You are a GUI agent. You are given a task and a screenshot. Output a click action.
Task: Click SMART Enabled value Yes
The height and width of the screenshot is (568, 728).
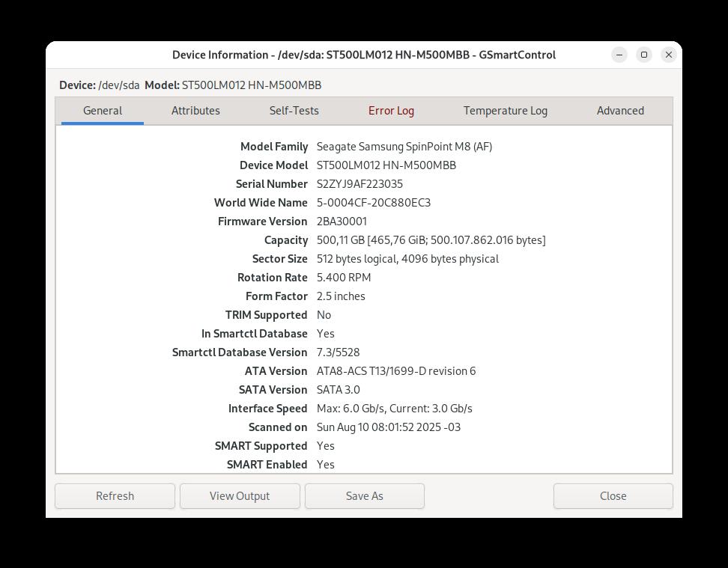click(326, 465)
